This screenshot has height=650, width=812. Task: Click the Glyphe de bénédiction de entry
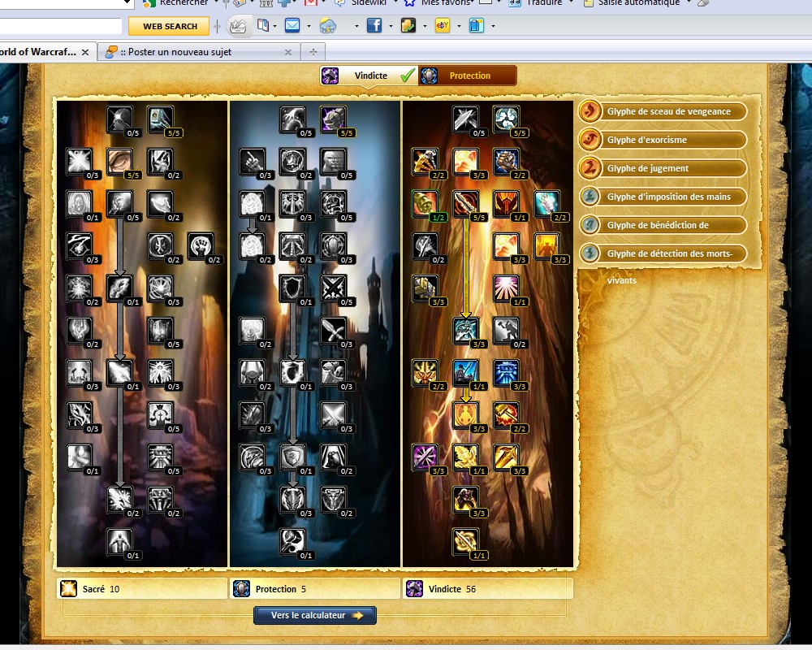(x=663, y=226)
